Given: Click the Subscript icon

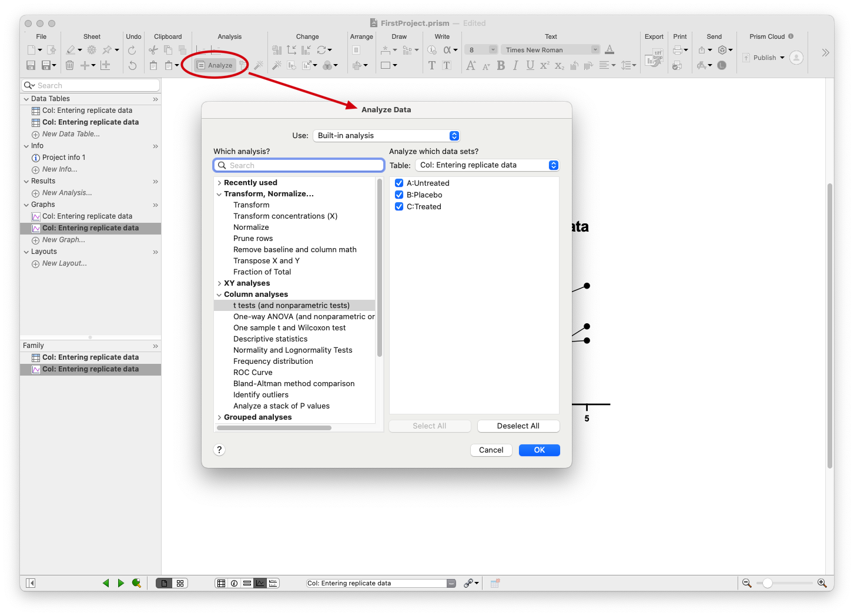Looking at the screenshot, I should (x=560, y=65).
